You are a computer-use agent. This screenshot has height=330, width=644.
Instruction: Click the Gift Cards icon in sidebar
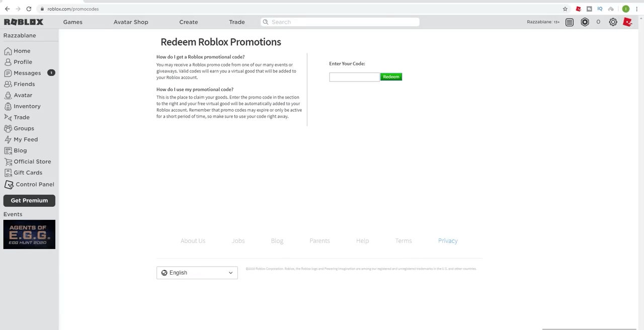tap(8, 173)
